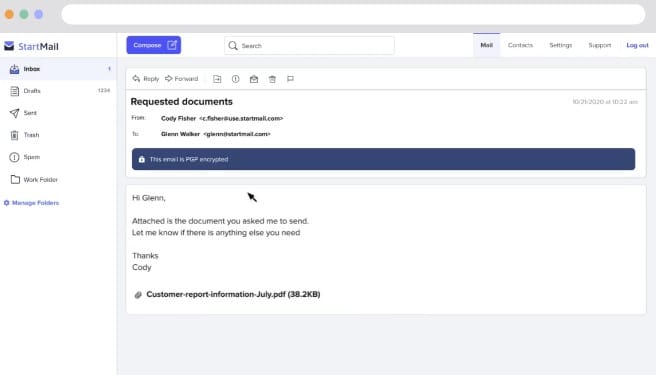Flag the email with flag icon

[290, 79]
